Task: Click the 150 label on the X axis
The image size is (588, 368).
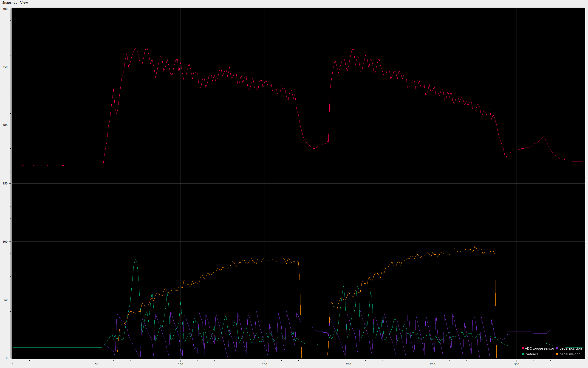Action: 265,364
